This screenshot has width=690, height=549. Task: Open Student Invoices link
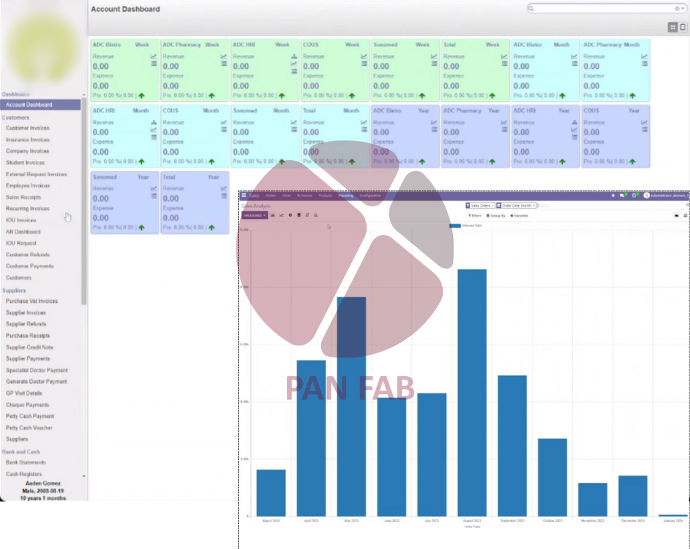click(25, 163)
